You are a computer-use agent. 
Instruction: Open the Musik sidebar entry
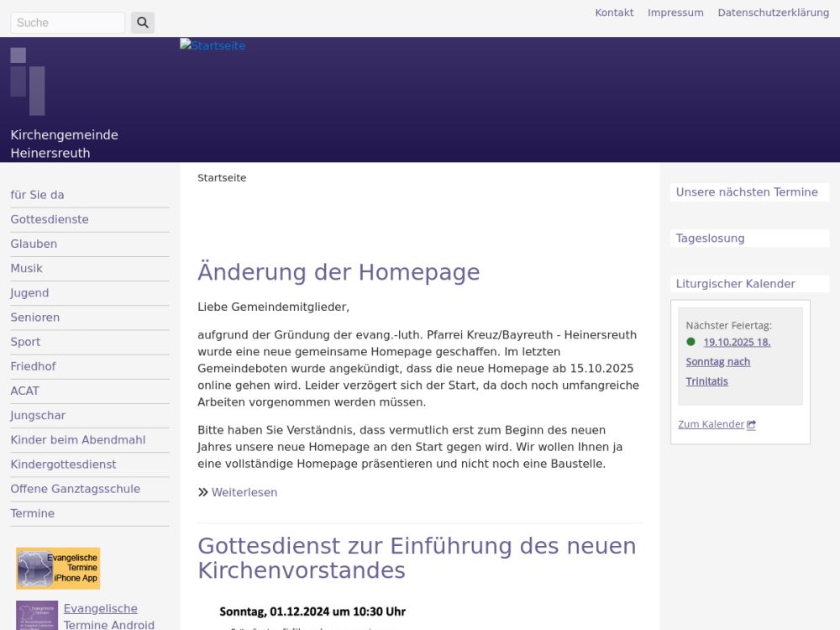tap(27, 269)
